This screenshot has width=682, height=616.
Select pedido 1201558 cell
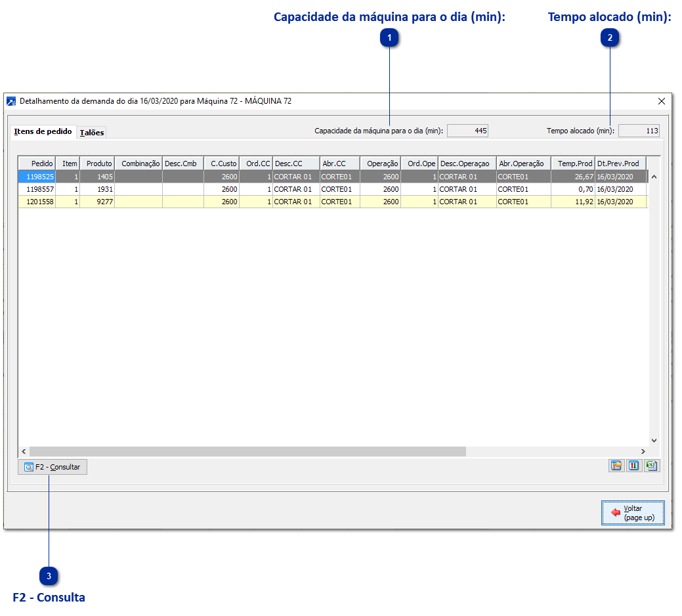pos(37,202)
